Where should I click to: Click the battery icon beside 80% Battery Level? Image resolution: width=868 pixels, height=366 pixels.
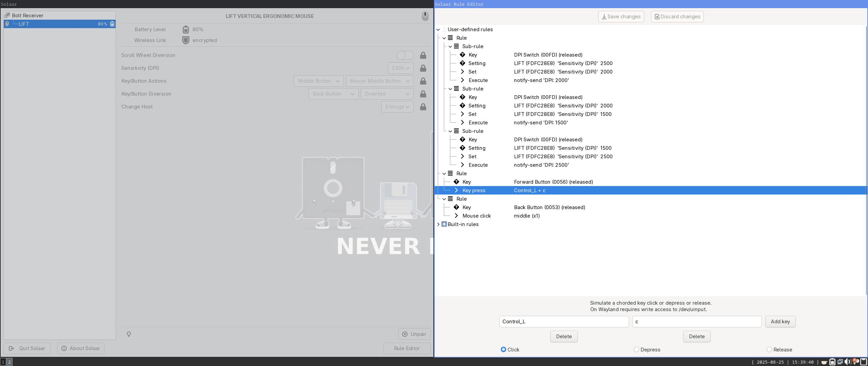(x=185, y=29)
